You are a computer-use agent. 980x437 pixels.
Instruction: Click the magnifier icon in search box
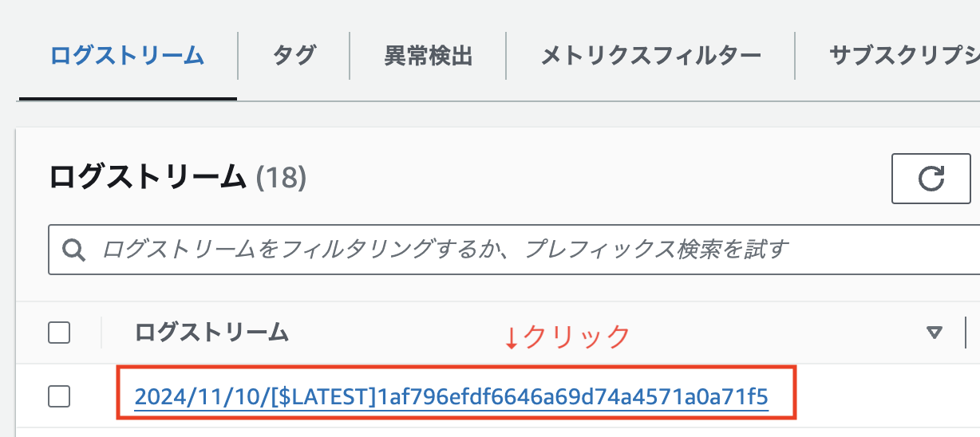coord(74,250)
